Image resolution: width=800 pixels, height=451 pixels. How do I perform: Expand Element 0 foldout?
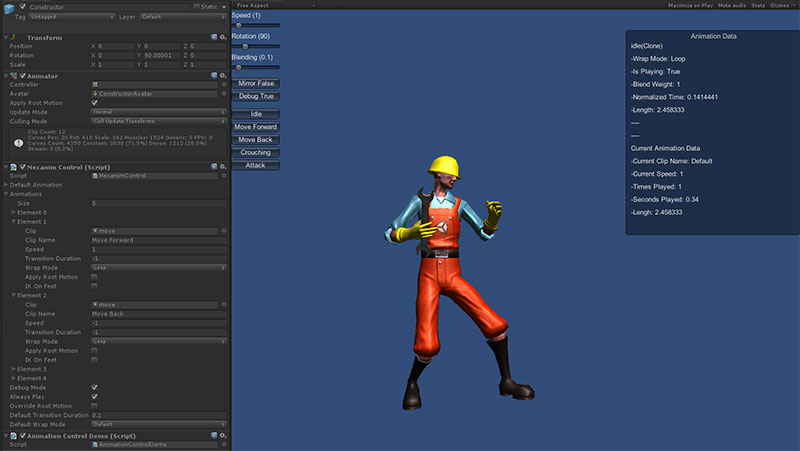(x=14, y=212)
